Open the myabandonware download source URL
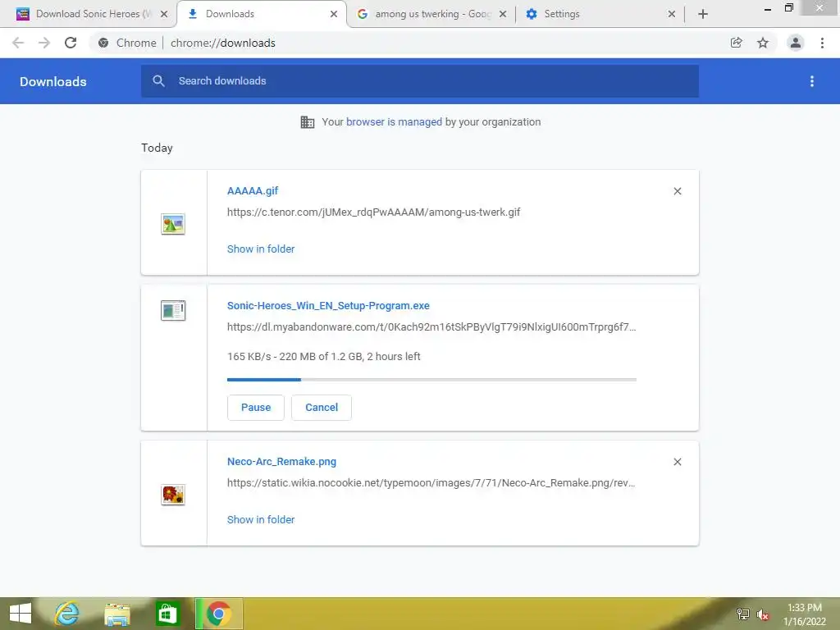 click(431, 327)
